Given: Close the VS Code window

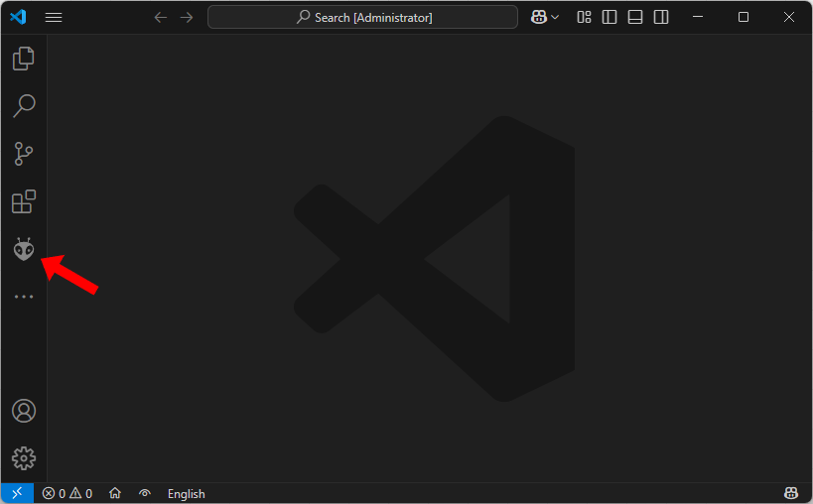Looking at the screenshot, I should click(x=789, y=17).
